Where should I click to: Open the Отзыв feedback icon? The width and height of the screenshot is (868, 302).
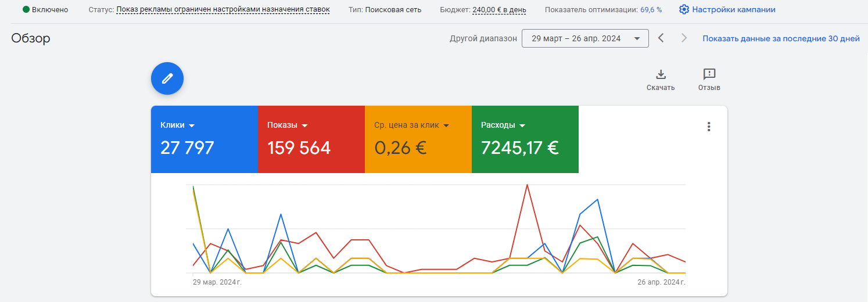tap(709, 74)
